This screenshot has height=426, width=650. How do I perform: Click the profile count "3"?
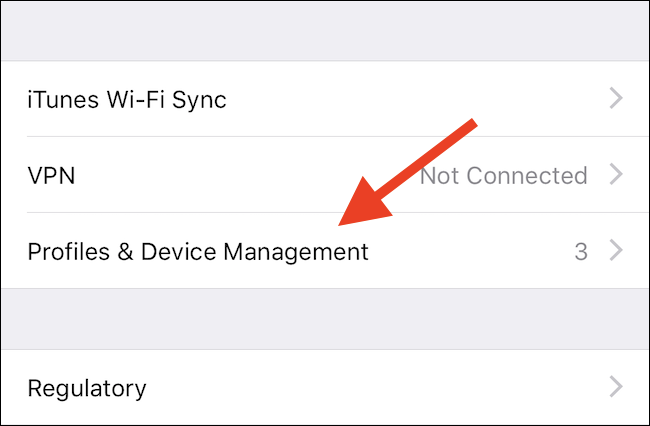pos(581,251)
